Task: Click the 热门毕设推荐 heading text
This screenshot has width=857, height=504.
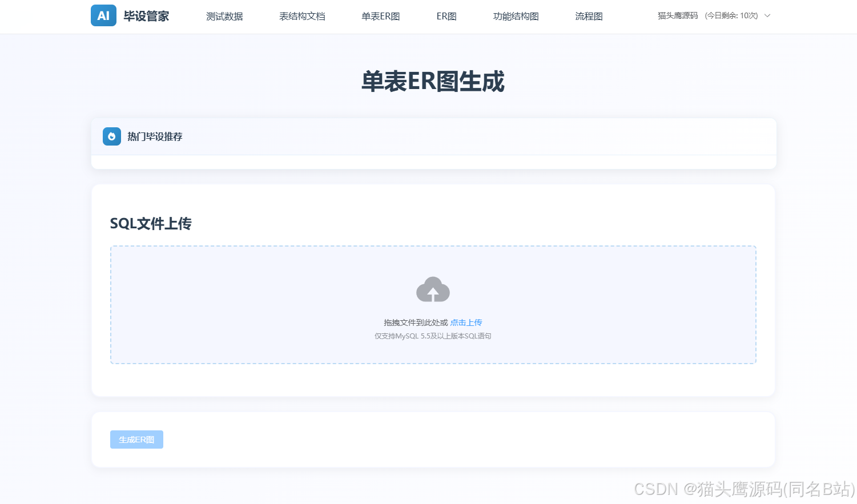Action: tap(155, 136)
